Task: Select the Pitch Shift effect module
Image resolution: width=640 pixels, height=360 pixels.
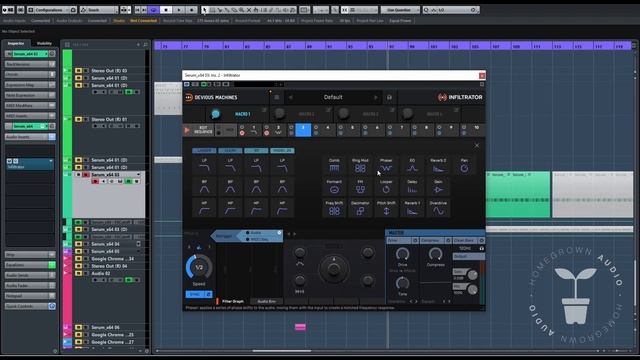Action: pos(386,208)
